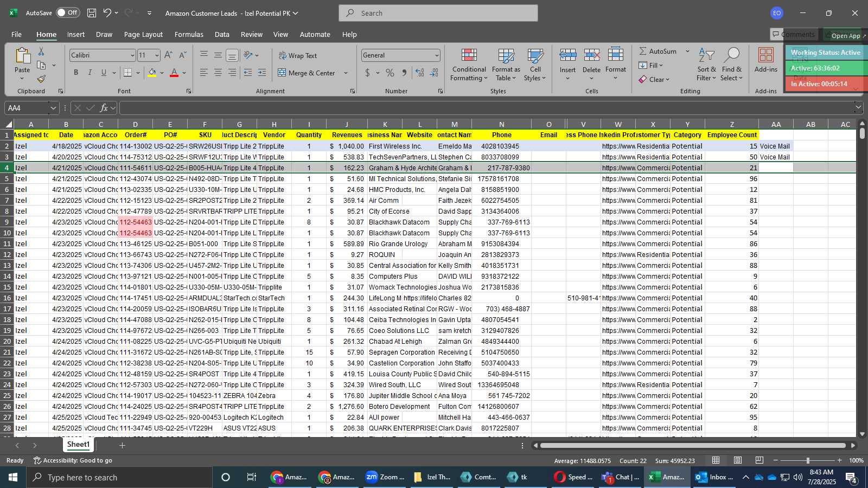
Task: Switch to the Formulas tab
Action: point(189,34)
